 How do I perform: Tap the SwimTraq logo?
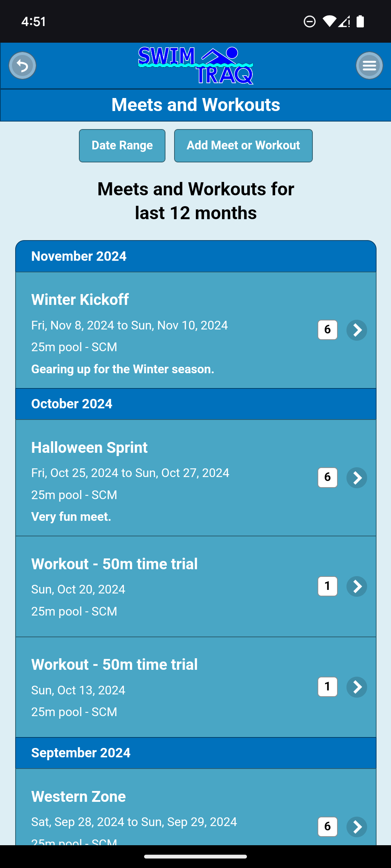[195, 65]
